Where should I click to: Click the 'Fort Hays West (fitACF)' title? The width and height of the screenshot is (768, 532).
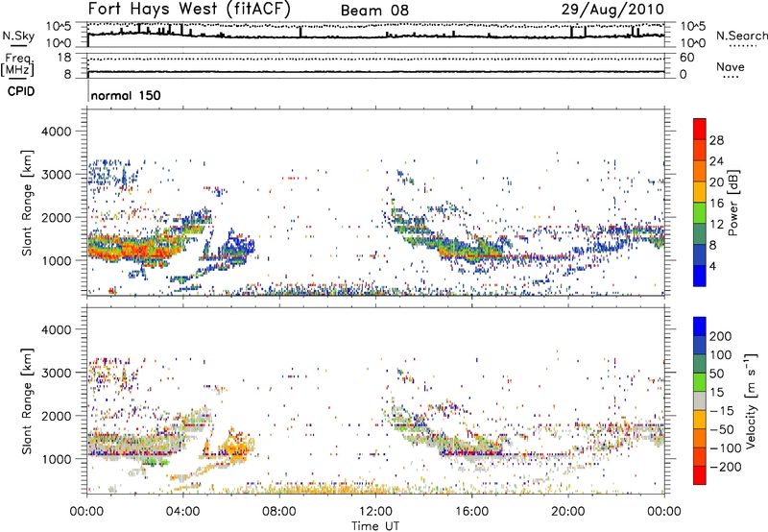(x=189, y=9)
